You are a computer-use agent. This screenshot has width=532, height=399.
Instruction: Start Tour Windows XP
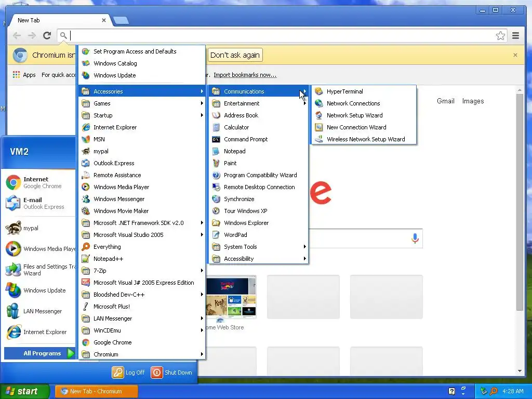pyautogui.click(x=259, y=211)
